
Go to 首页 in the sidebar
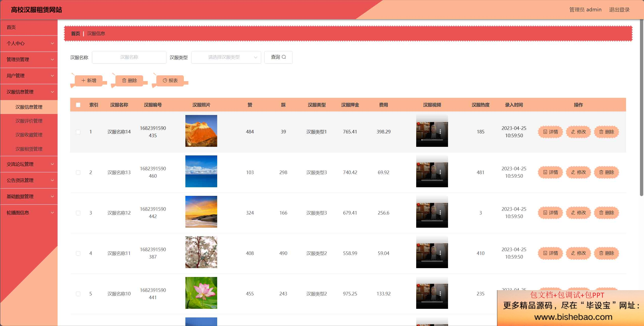click(29, 27)
